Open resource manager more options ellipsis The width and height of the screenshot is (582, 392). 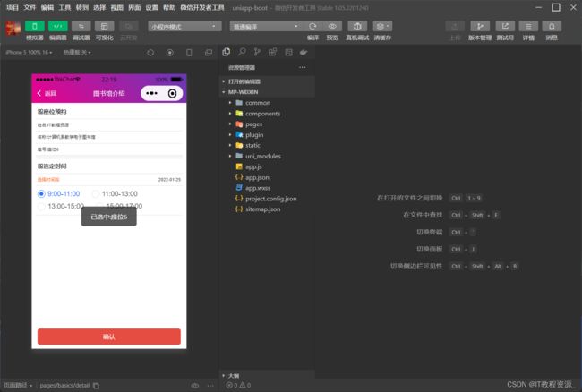click(x=302, y=67)
